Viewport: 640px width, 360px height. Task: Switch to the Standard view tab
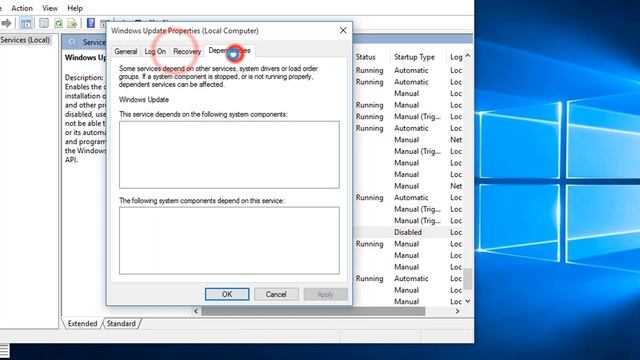tap(121, 323)
